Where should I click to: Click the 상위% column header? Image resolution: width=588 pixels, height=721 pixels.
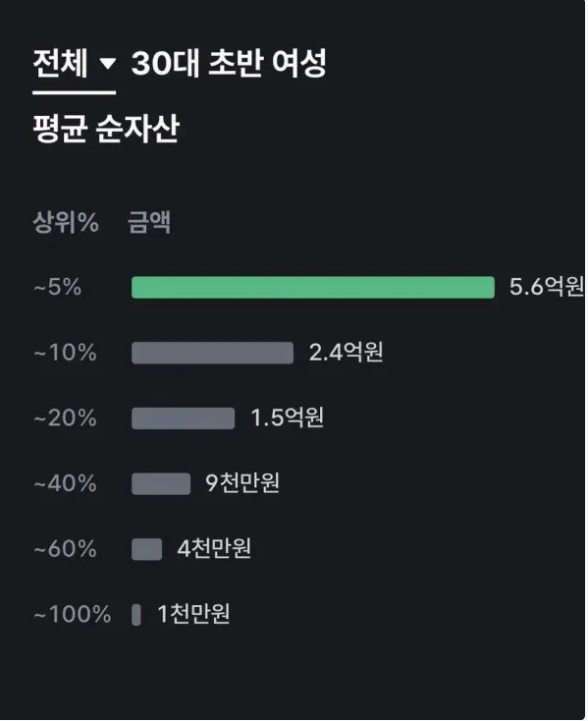pos(66,223)
